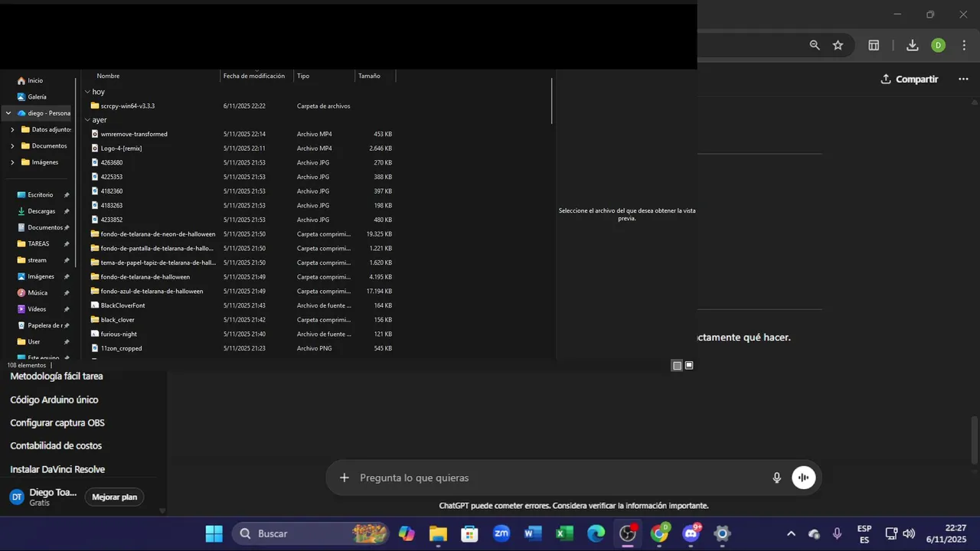Screen dimensions: 980x551
Task: Open the 'Instalar DaVinci Resolve' chat
Action: click(57, 469)
